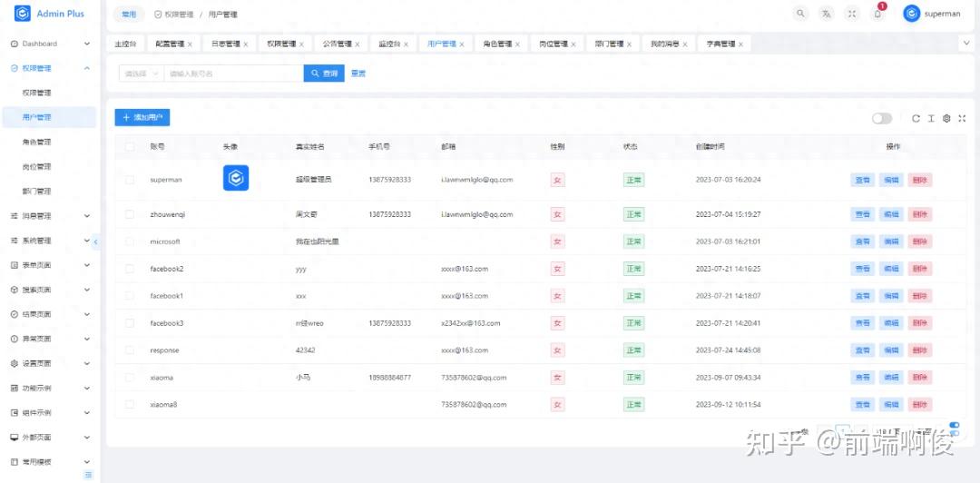Click the menu fold icon at sidebar bottom
This screenshot has width=980, height=483.
point(88,475)
